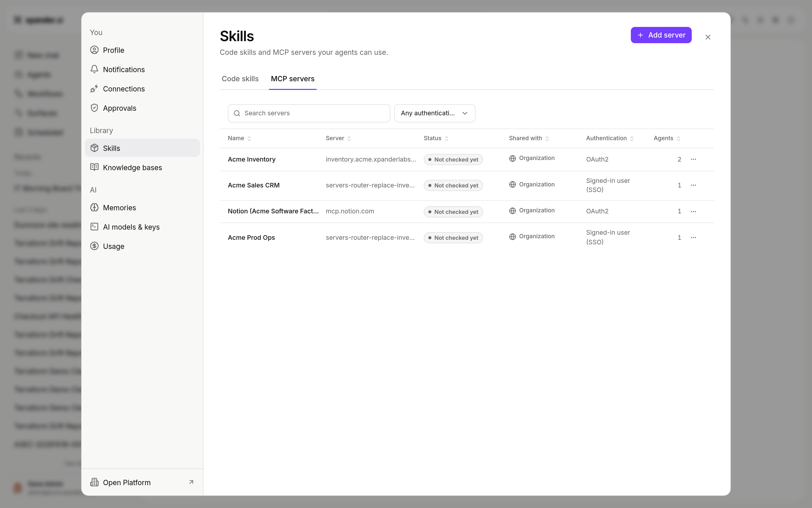Viewport: 812px width, 508px height.
Task: Sort table by Authentication column
Action: tap(610, 138)
